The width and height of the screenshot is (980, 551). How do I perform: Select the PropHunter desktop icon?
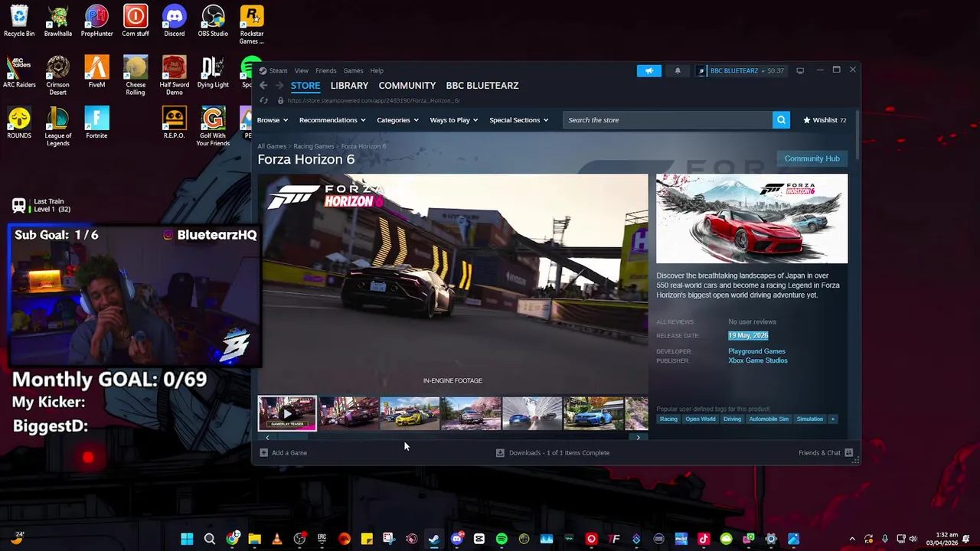point(96,21)
